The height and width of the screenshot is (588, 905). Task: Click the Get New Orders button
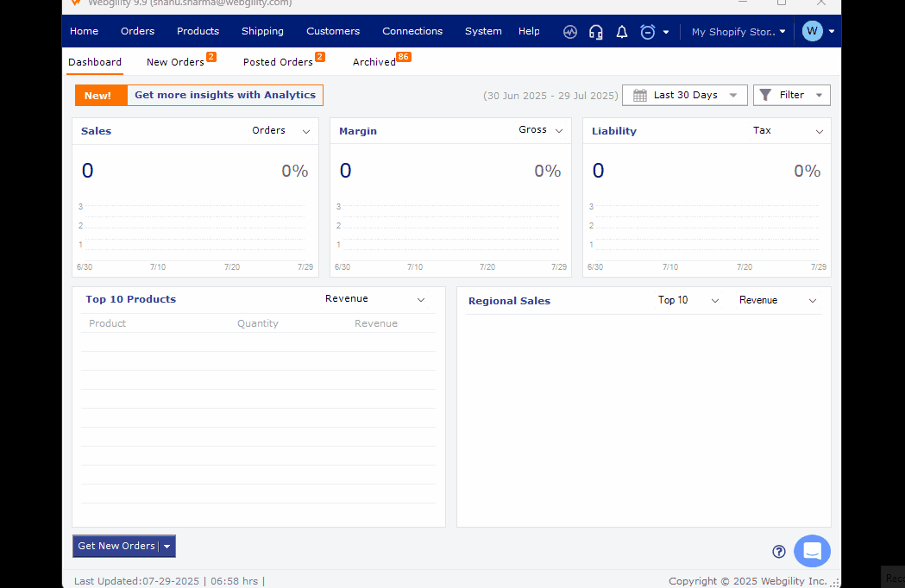[x=116, y=546]
